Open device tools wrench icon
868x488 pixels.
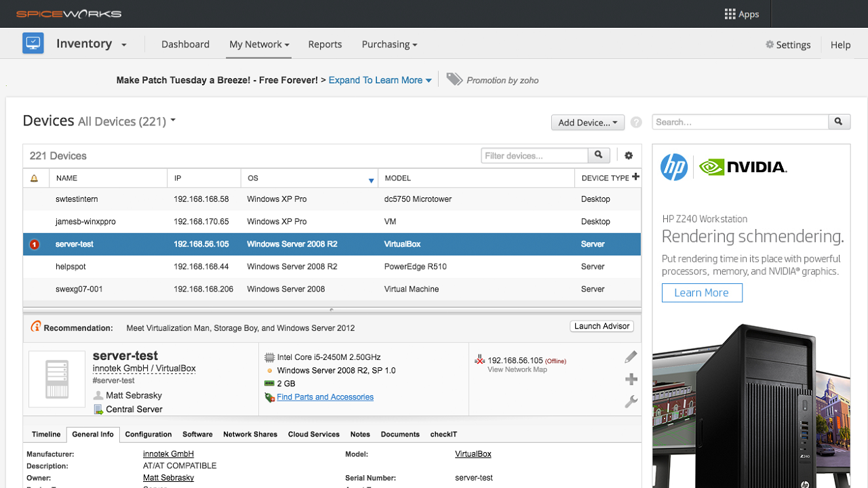click(x=631, y=401)
